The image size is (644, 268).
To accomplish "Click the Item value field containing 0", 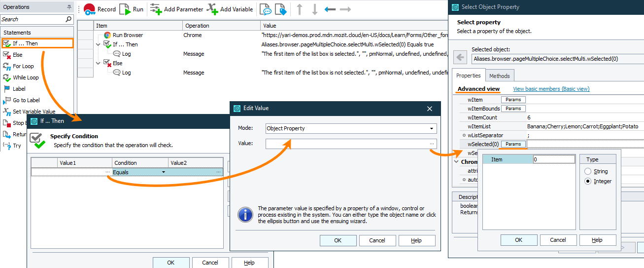I will (x=554, y=159).
